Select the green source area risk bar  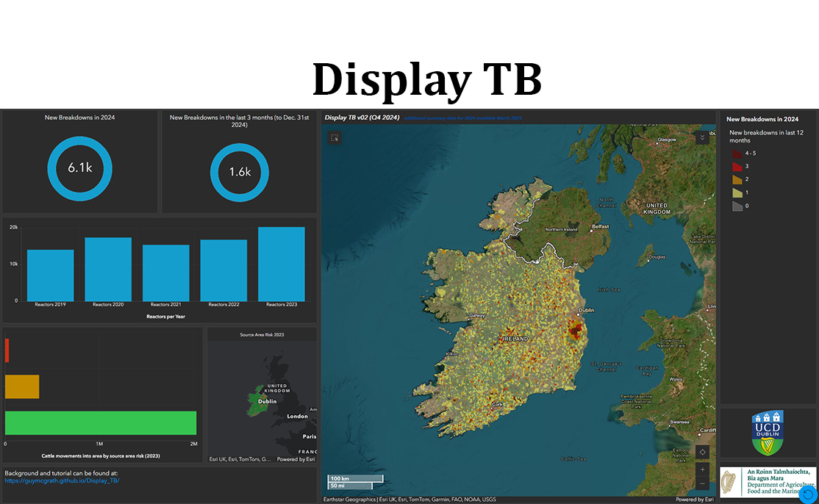101,422
